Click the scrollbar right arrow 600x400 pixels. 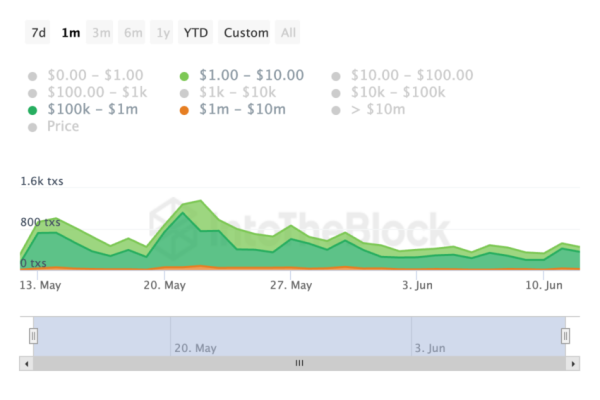(572, 364)
